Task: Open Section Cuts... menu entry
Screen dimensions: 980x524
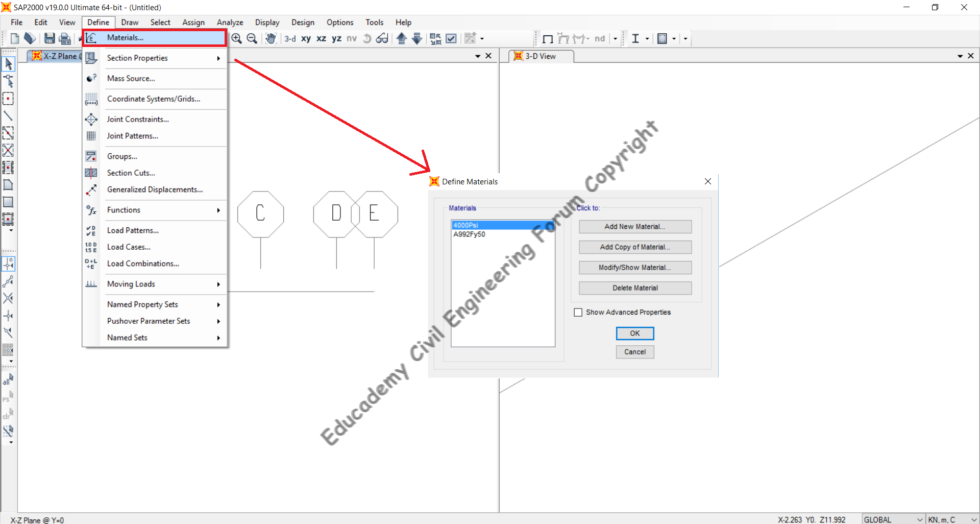Action: [156, 173]
